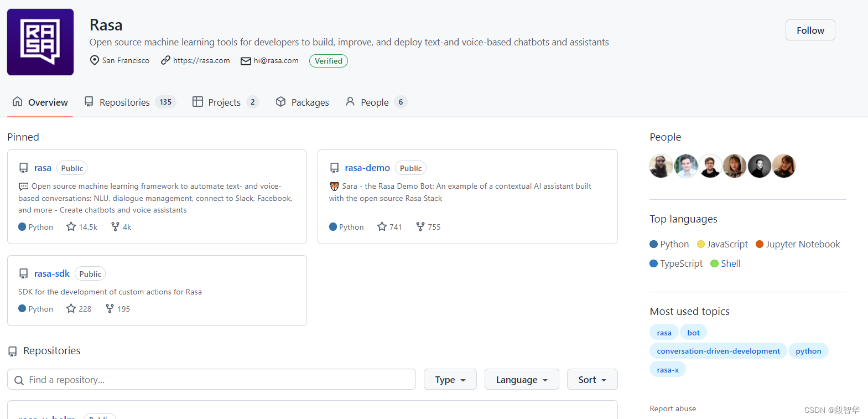Click the third member avatar in People

(710, 166)
